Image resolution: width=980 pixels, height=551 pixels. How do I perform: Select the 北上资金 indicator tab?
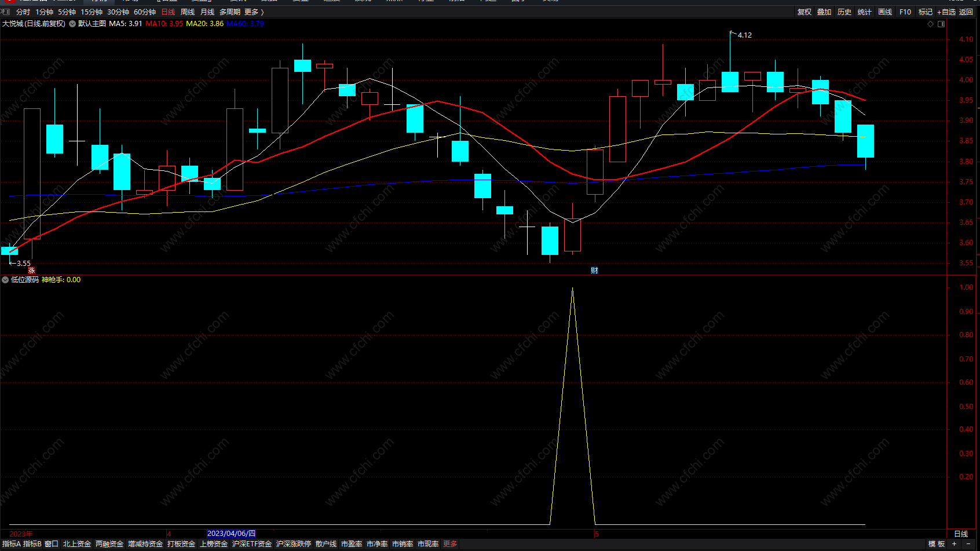pyautogui.click(x=77, y=543)
